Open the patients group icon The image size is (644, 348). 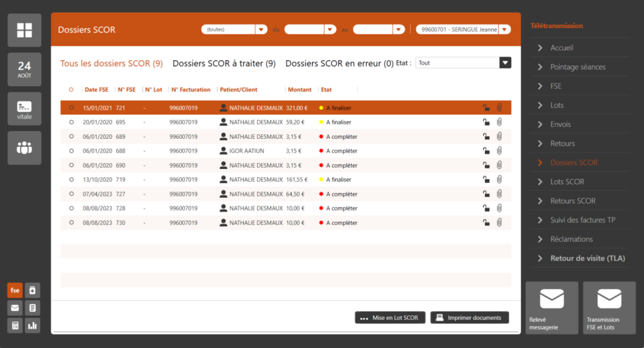pos(25,148)
